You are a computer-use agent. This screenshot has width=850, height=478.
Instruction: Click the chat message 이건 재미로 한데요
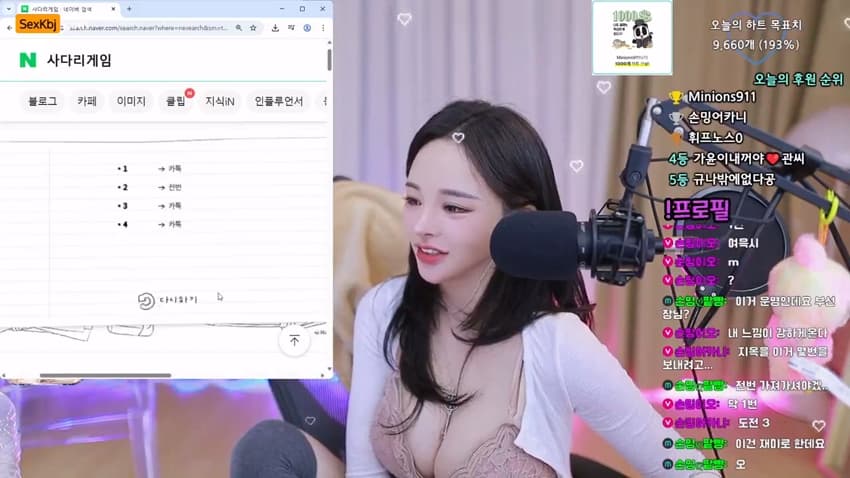click(x=780, y=444)
